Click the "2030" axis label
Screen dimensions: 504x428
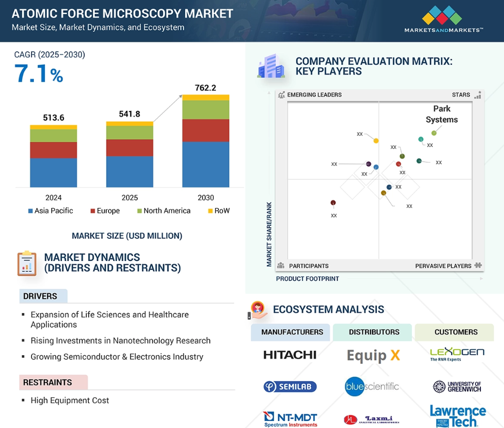tap(206, 198)
